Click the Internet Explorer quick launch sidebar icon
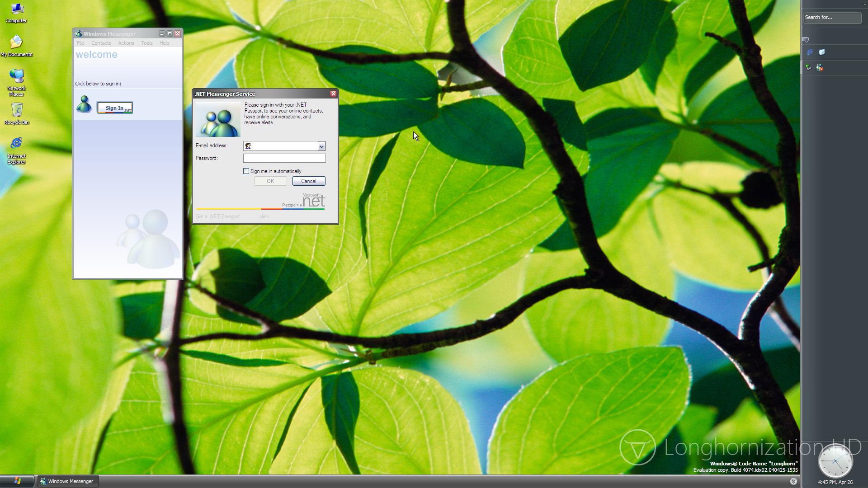 coord(810,52)
